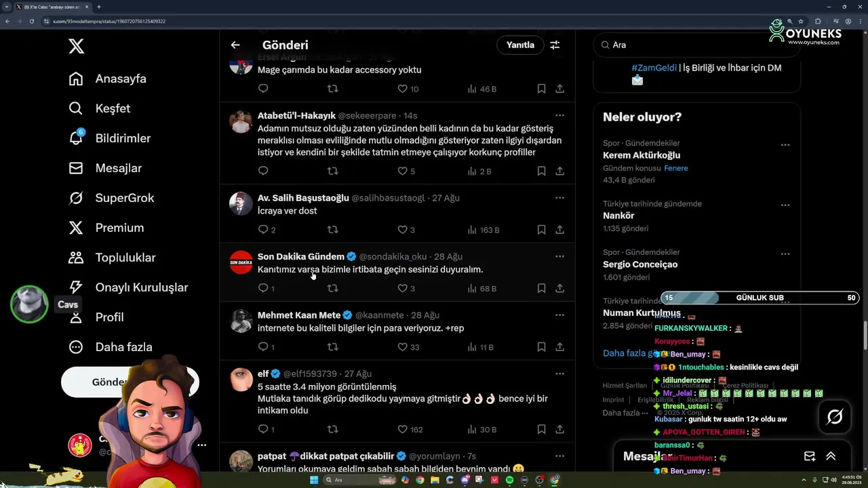This screenshot has height=488, width=868.
Task: Open options for Kerem Aktürkoğlu trend
Action: (785, 144)
